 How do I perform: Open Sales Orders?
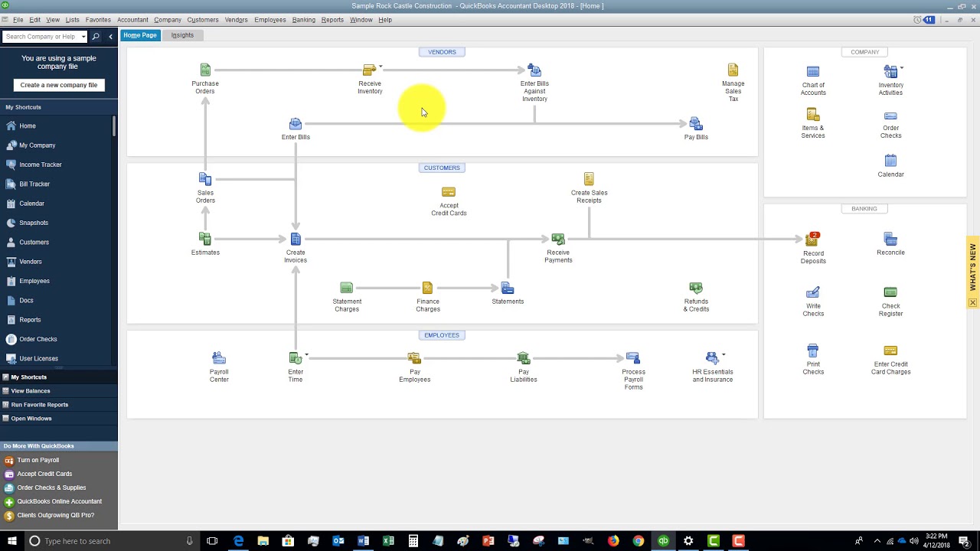(205, 179)
